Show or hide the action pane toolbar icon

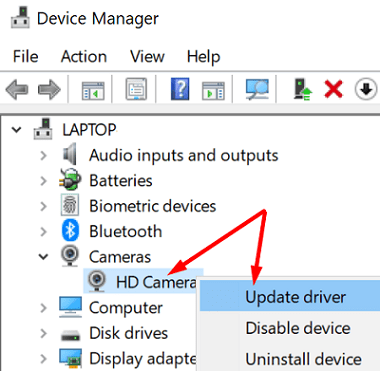click(213, 90)
